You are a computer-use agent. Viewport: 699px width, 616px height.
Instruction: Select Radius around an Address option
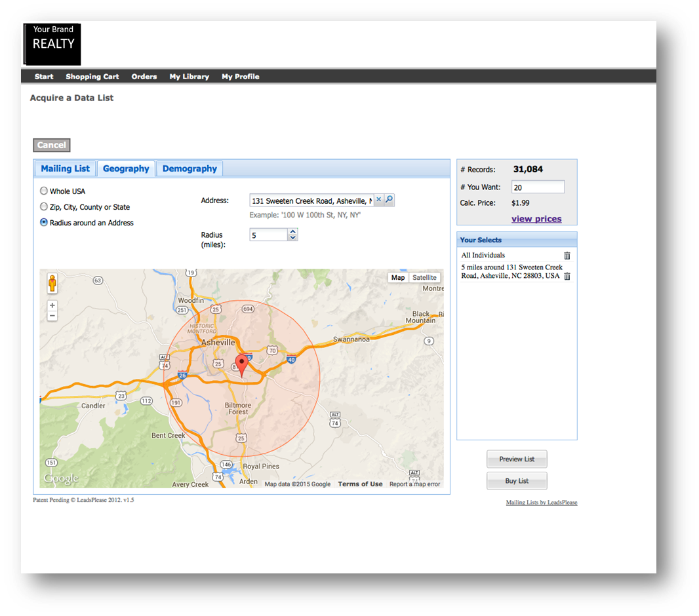click(44, 222)
